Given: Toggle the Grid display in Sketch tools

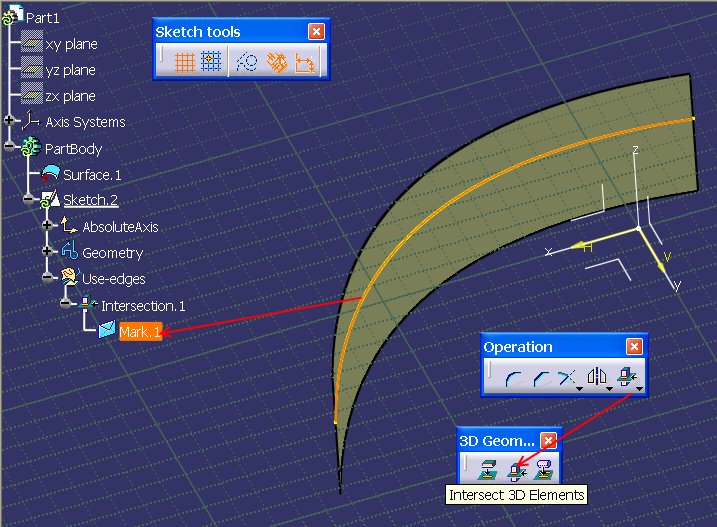Looking at the screenshot, I should click(185, 62).
